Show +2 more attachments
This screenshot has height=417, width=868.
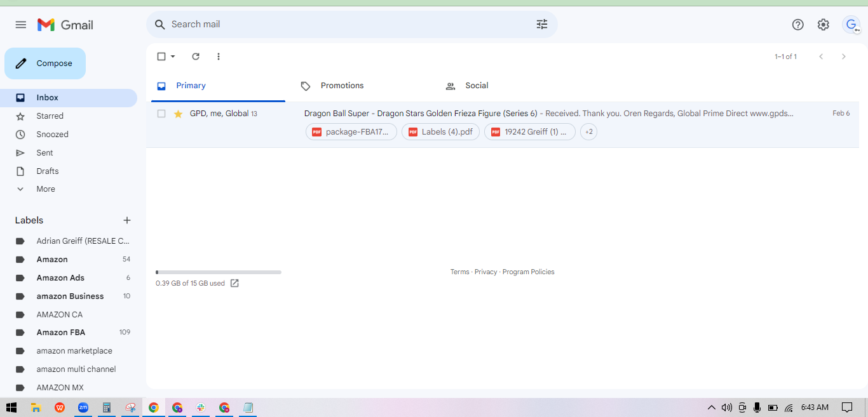(589, 132)
